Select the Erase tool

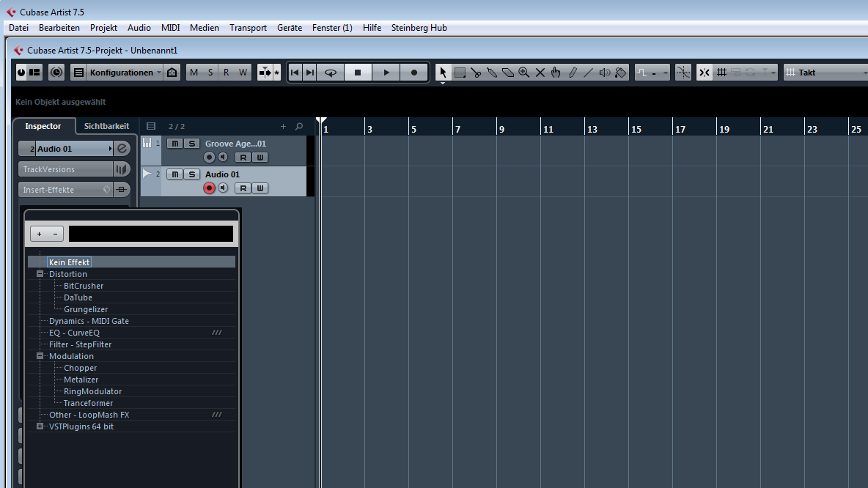[x=507, y=73]
